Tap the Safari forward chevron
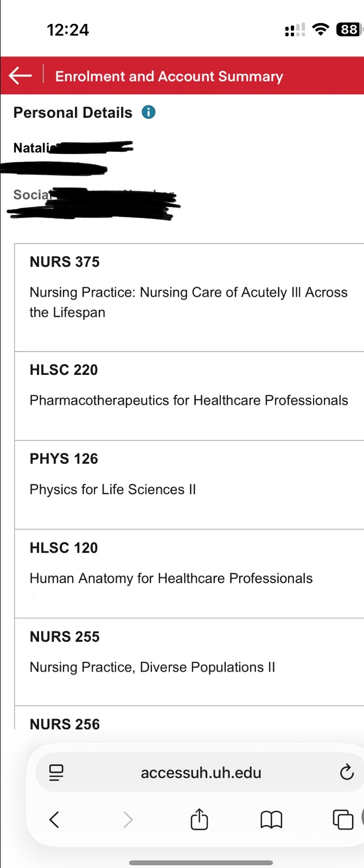This screenshot has width=364, height=868. pyautogui.click(x=128, y=819)
